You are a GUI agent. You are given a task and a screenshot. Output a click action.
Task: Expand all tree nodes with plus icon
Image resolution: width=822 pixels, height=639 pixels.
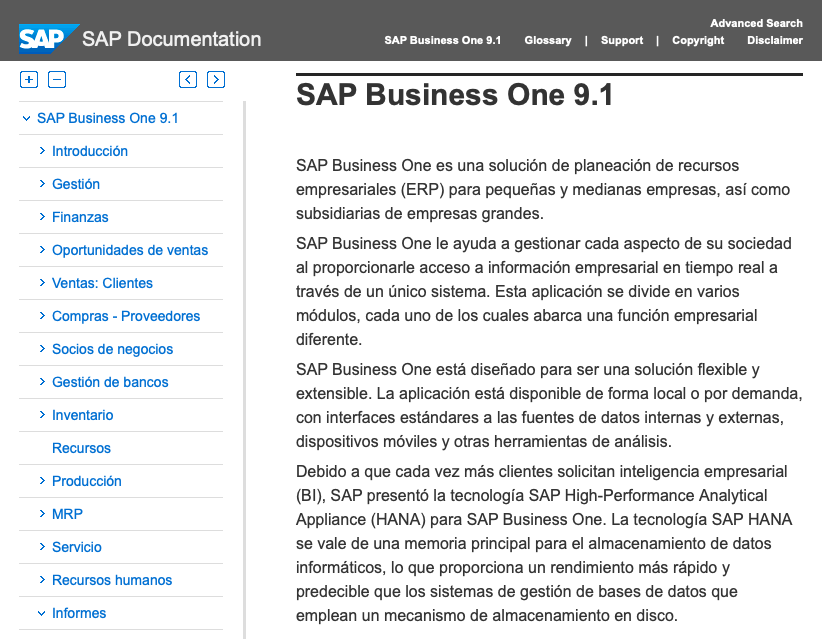[29, 80]
